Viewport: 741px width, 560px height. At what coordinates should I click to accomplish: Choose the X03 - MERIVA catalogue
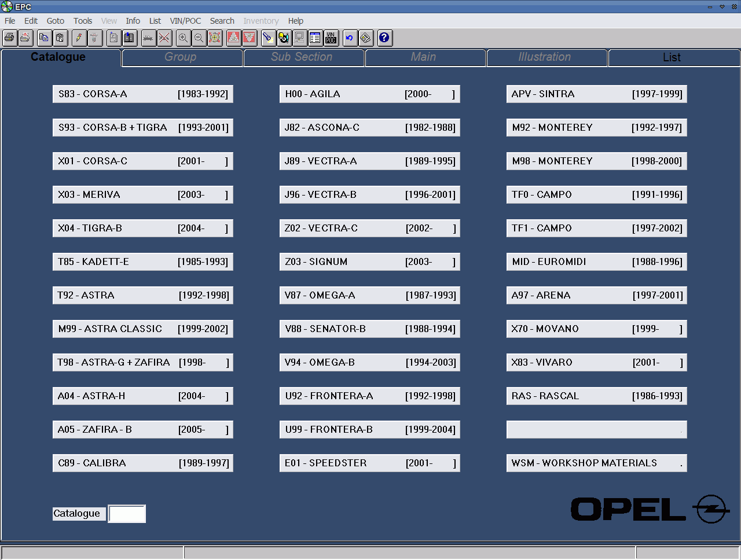point(143,195)
